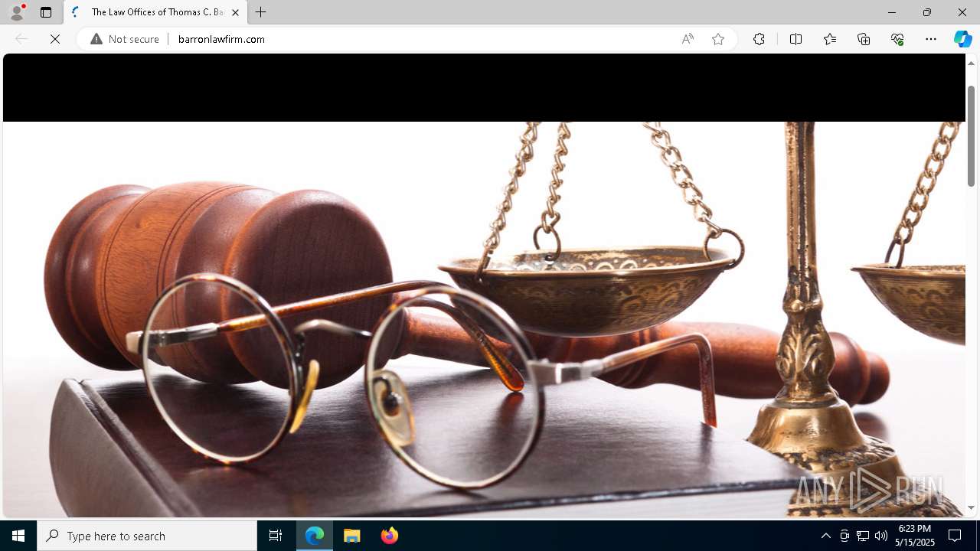Select The Law Offices of Thomas C. tab
The width and height of the screenshot is (980, 551).
pos(156,12)
